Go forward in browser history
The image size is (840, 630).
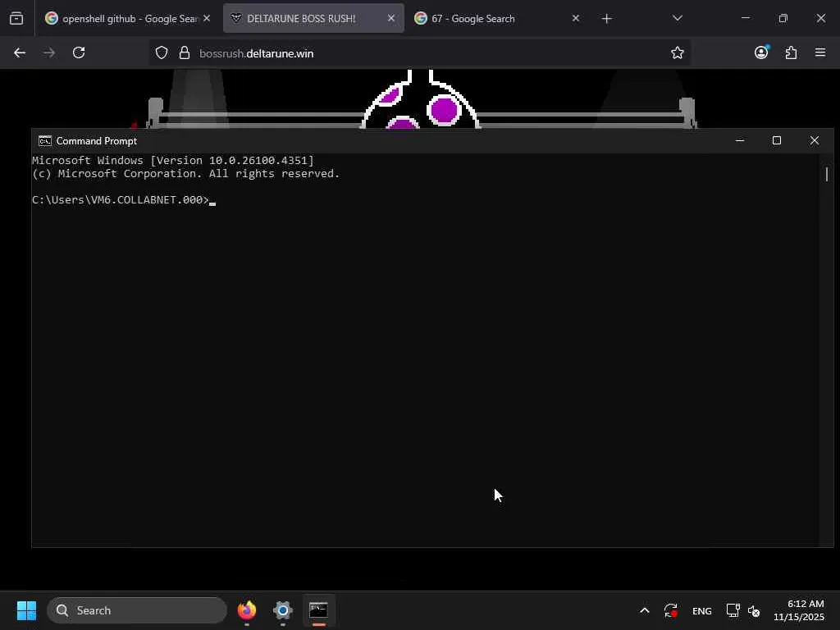pyautogui.click(x=49, y=53)
